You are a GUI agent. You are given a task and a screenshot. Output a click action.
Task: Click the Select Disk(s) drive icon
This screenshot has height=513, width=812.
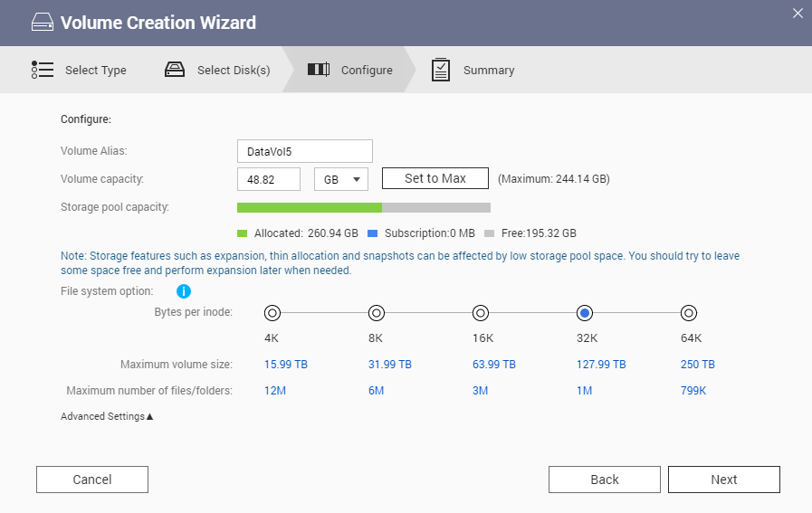click(x=175, y=70)
